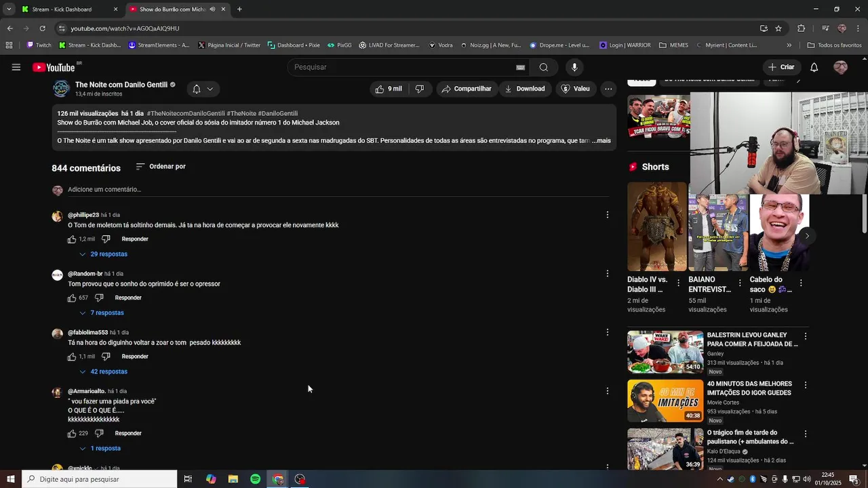Viewport: 868px width, 488px height.
Task: Like the comment by @Armarioalto
Action: [x=72, y=433]
